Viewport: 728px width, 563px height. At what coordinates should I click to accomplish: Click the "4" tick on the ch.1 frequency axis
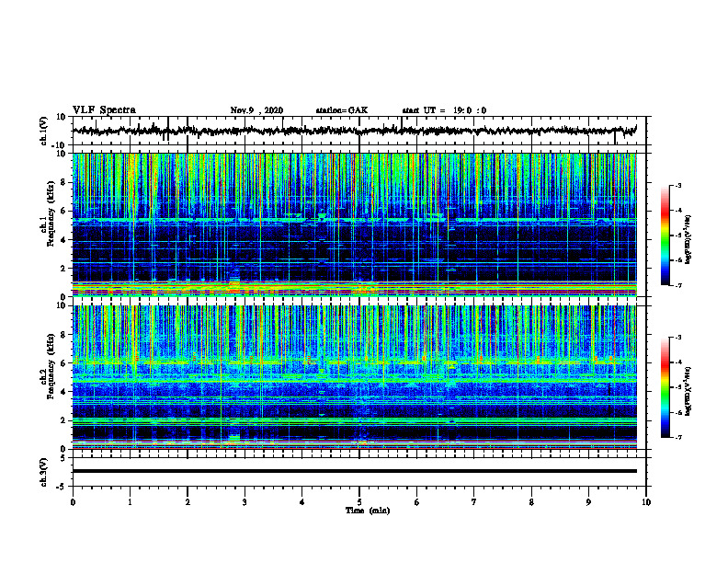tap(64, 240)
